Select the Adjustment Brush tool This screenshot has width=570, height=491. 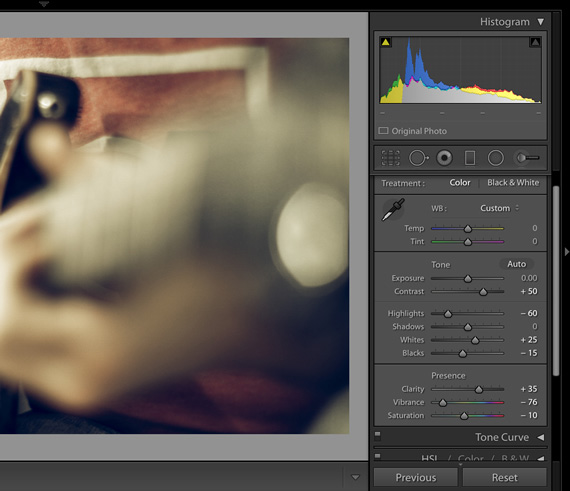coord(526,158)
